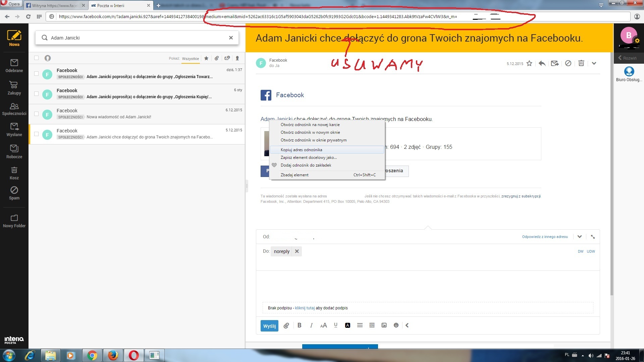Mark message as spam with block icon
Screen dimensions: 644x362
point(568,63)
